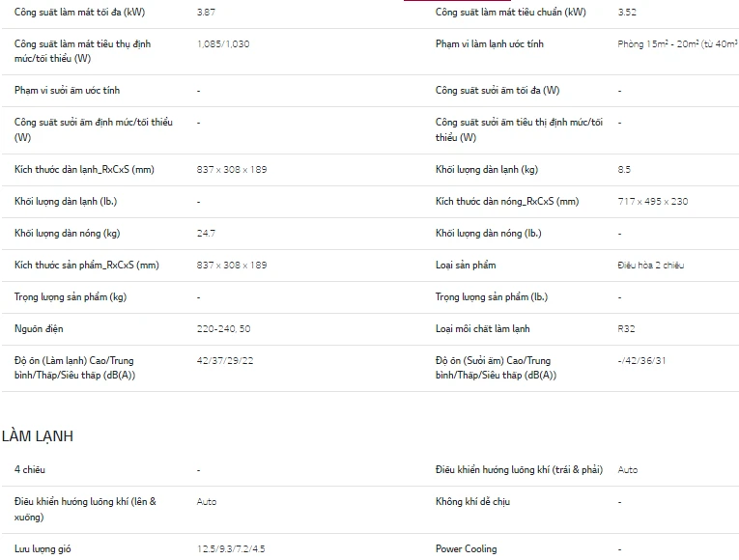Viewport: 739px width, 560px height.
Task: Select the 8.5 indoor unit weight value
Action: point(624,170)
